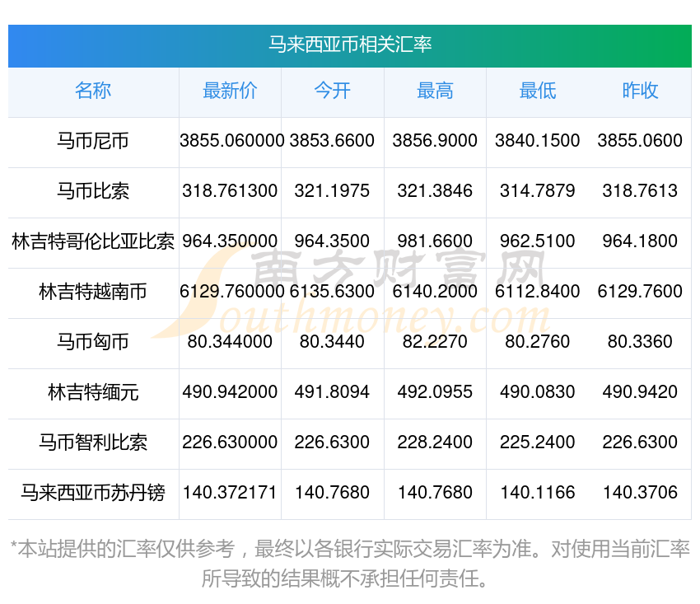Click opening value 3853.6600

pos(332,141)
